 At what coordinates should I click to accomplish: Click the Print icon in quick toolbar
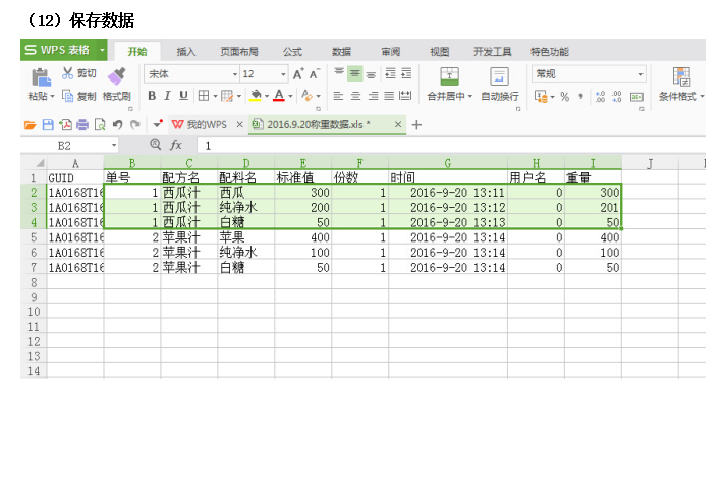click(82, 125)
